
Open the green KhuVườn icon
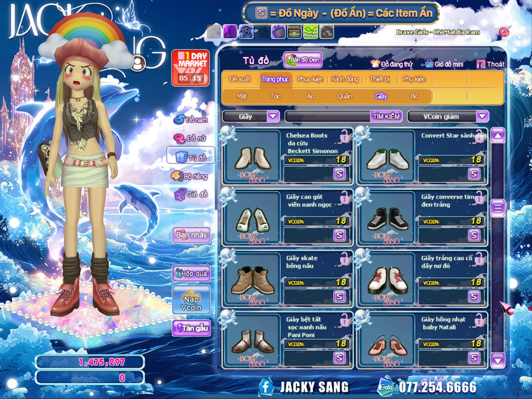[310, 32]
